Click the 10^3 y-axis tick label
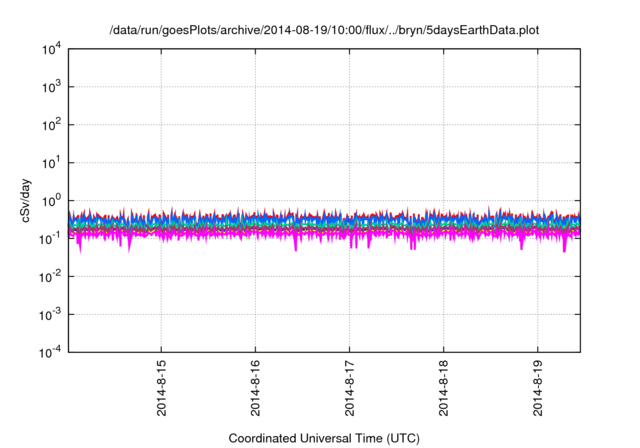This screenshot has height=448, width=640. click(x=52, y=87)
